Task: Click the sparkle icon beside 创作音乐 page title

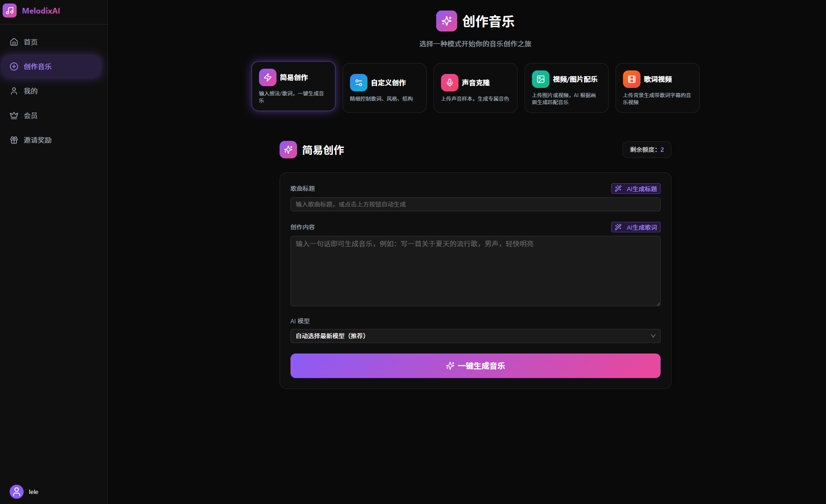Action: tap(447, 21)
